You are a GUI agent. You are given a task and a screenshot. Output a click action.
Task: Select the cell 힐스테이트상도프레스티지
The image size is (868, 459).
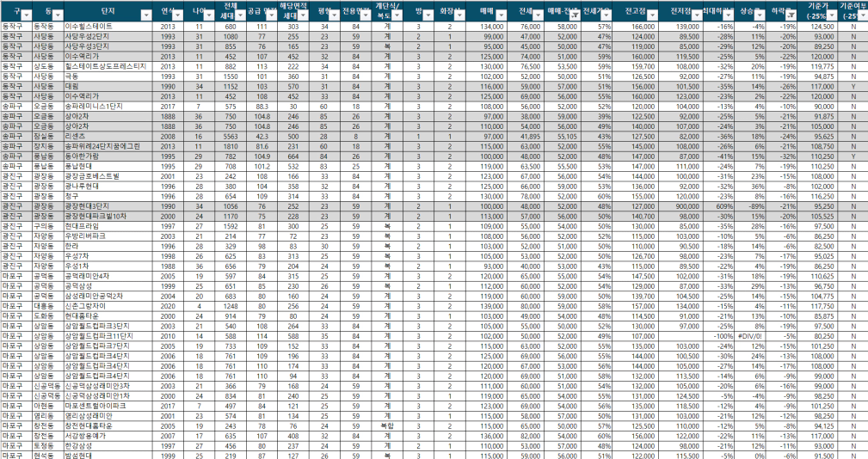point(108,66)
